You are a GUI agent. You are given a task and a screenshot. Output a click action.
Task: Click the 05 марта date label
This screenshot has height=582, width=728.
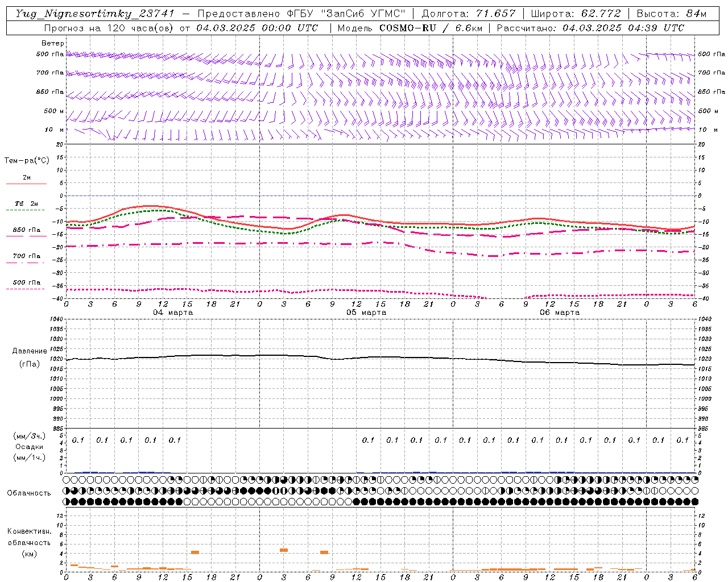[367, 313]
